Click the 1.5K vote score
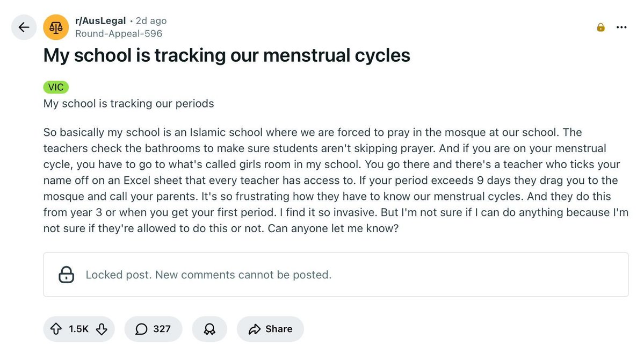644x345 pixels. point(78,329)
